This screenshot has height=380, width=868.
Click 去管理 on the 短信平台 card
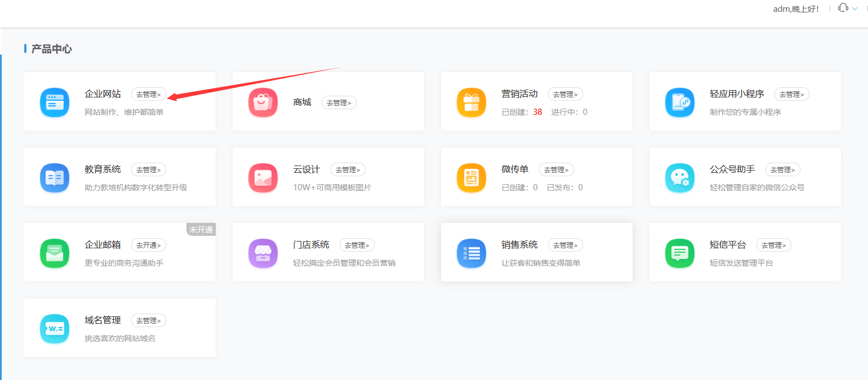coord(773,245)
